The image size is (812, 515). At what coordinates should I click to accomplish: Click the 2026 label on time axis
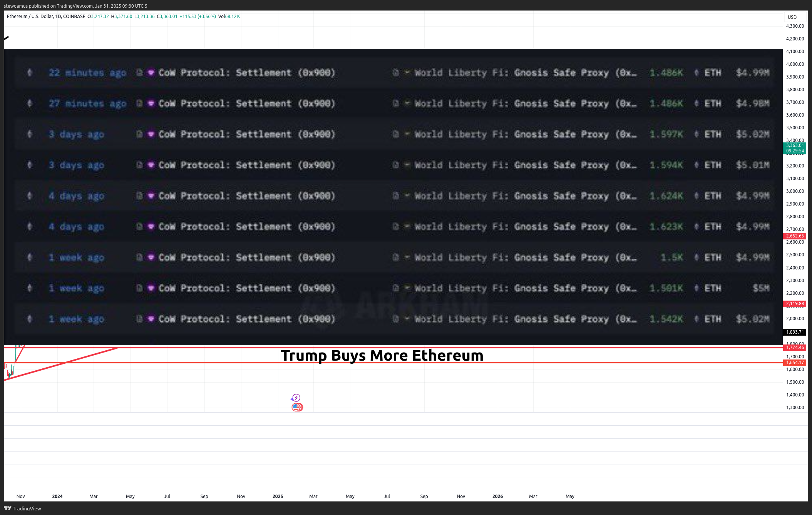tap(497, 497)
